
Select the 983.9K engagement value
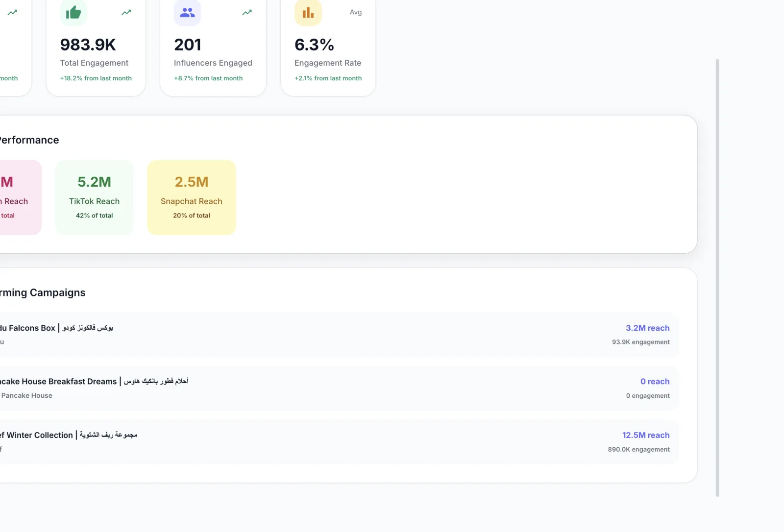coord(88,45)
